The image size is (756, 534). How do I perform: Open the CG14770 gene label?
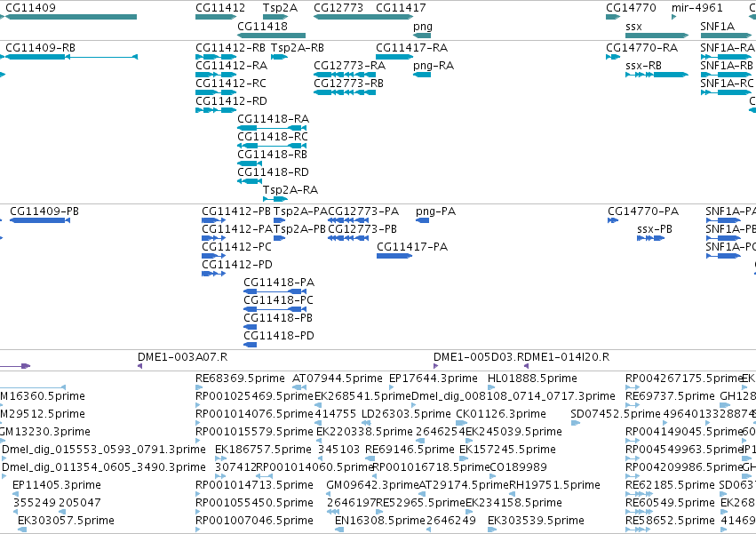631,8
